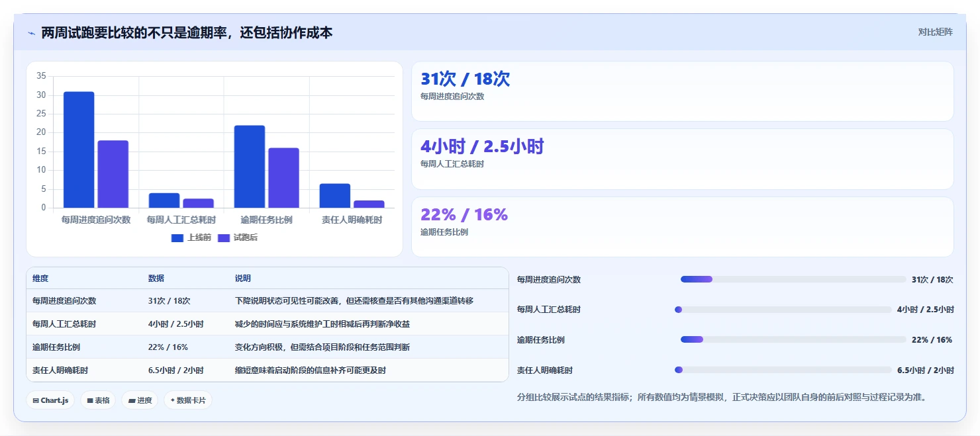
Task: Click the 维度 column header
Action: tap(40, 279)
